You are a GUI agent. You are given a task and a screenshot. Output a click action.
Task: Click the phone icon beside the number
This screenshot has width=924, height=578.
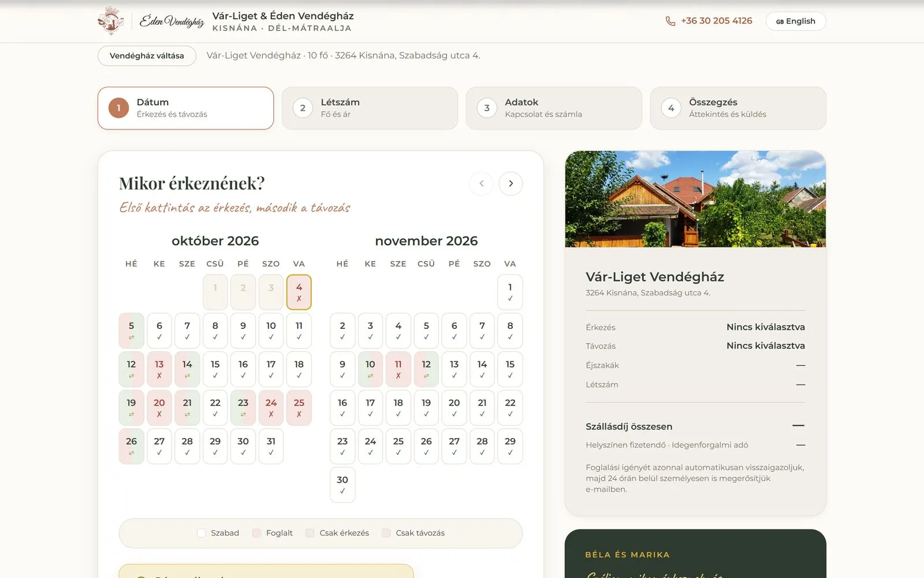(670, 21)
